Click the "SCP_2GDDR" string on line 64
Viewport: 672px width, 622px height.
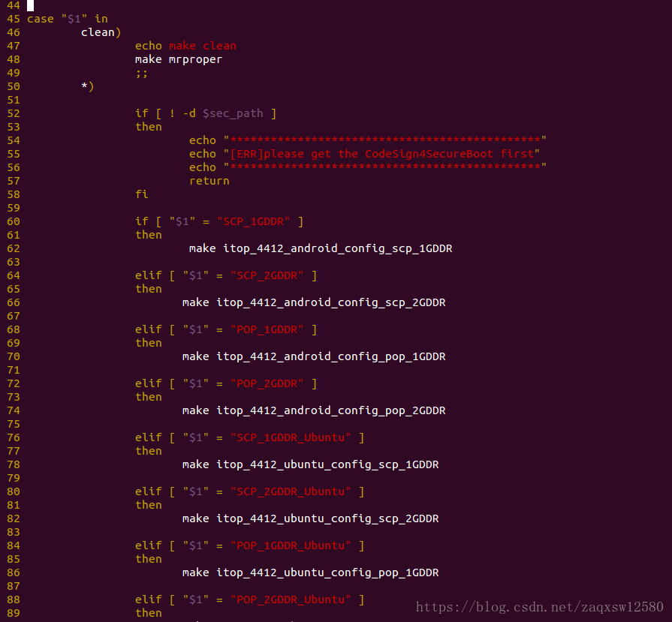point(267,275)
